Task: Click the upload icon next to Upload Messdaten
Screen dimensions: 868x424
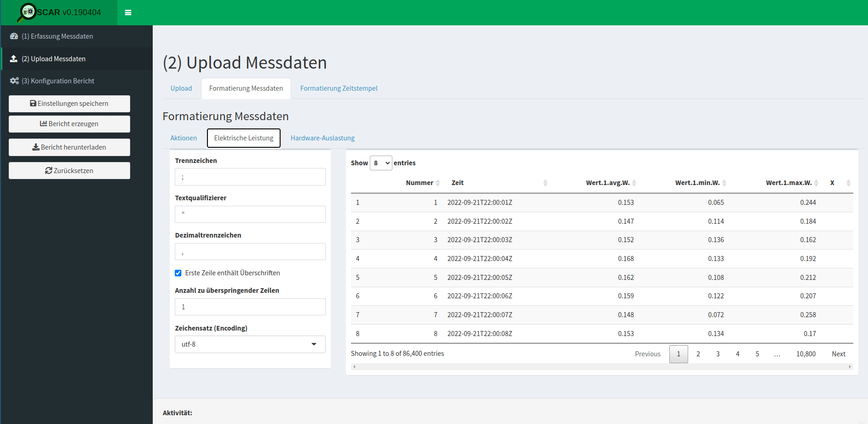Action: point(14,58)
